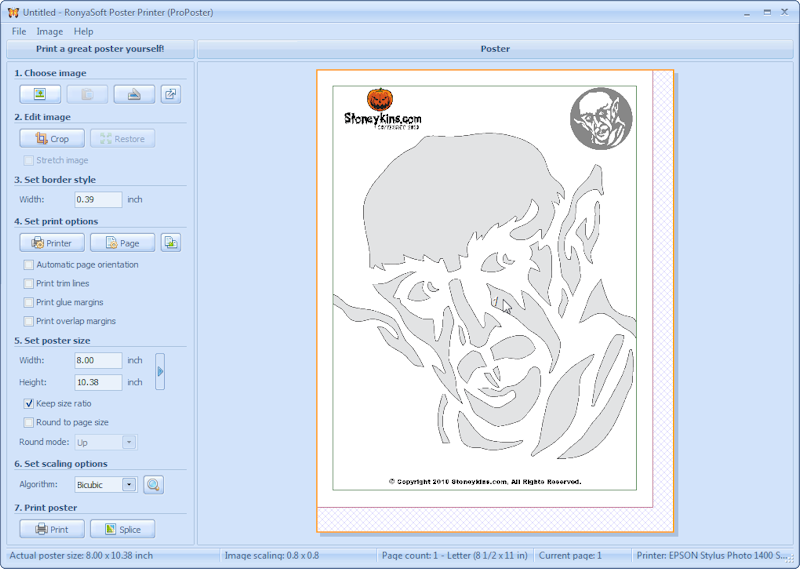Click the acquire image from scanner icon
Viewport: 800px width, 569px height.
(134, 94)
